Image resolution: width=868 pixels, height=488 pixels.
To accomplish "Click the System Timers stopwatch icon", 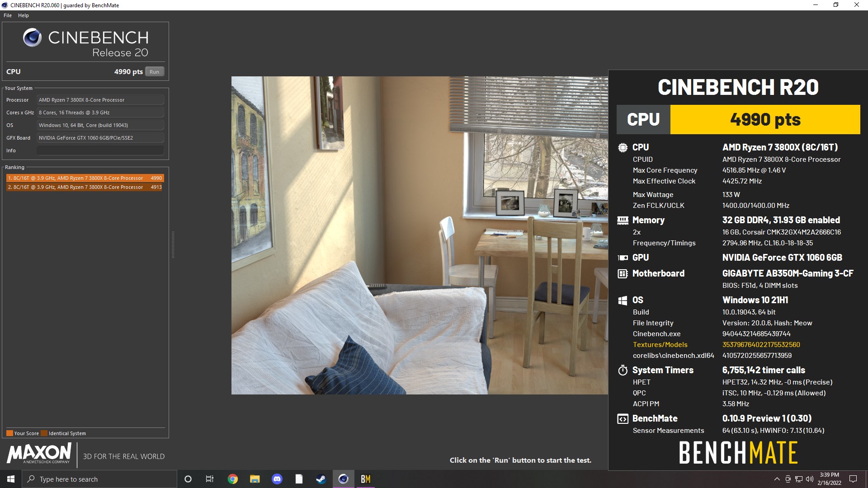I will click(623, 370).
